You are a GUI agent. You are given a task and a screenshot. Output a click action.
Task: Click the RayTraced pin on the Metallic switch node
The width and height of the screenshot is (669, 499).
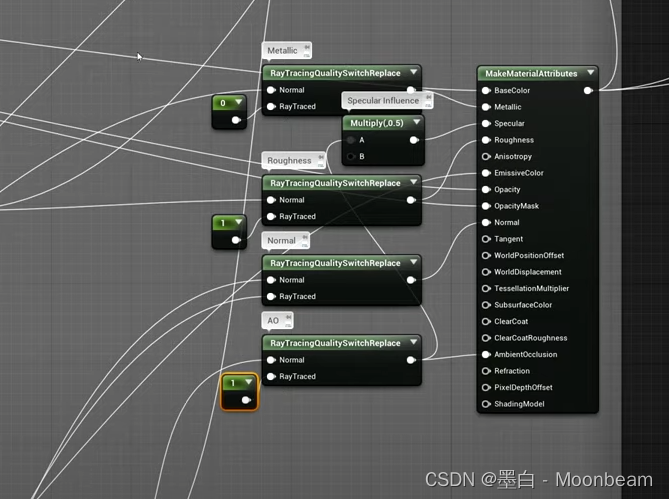coord(271,107)
